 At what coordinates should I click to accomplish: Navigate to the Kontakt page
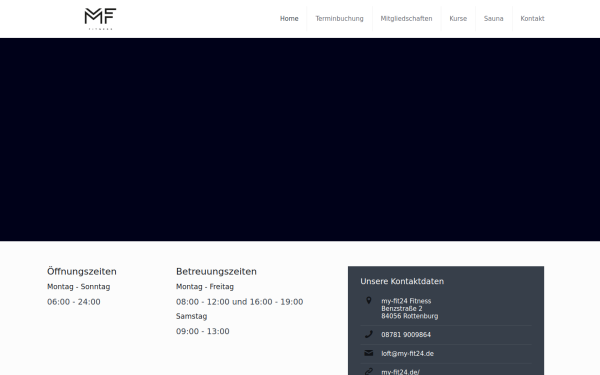pyautogui.click(x=532, y=19)
